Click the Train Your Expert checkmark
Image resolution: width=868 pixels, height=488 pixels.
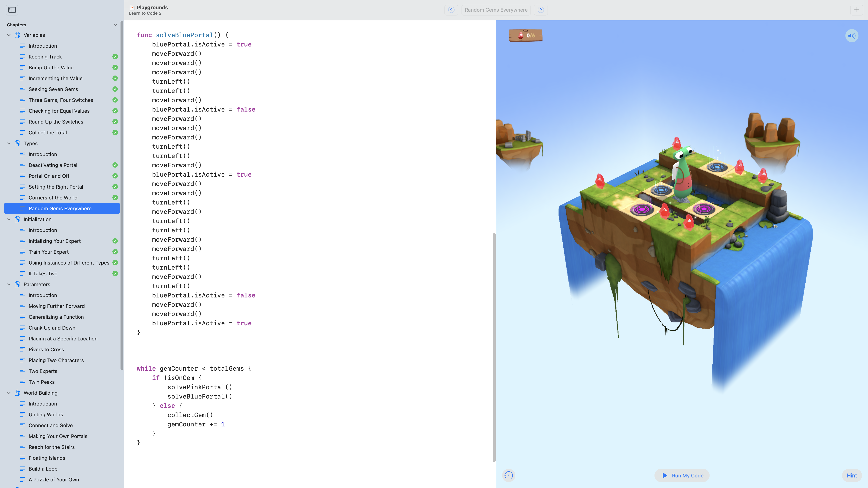tap(115, 252)
